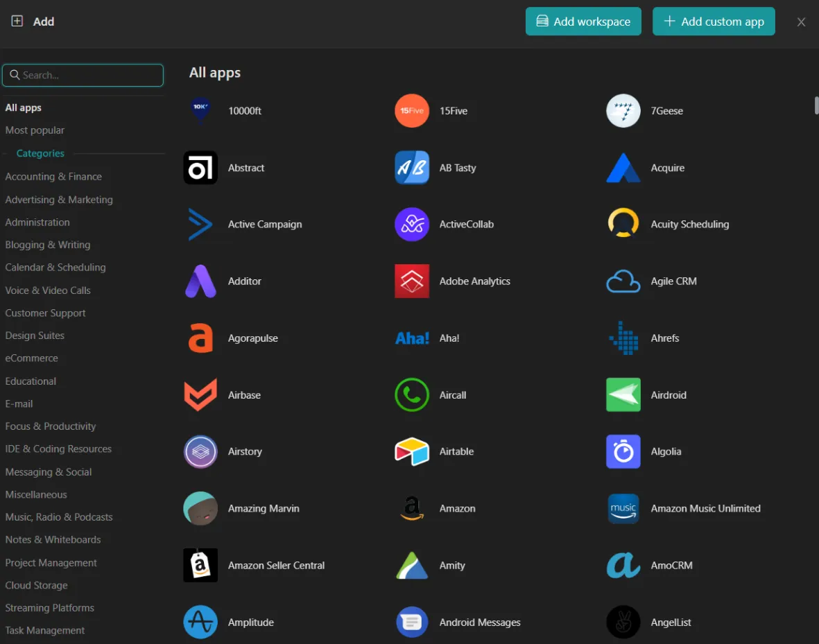Select the Adobe Analytics icon
This screenshot has height=644, width=819.
pos(412,281)
